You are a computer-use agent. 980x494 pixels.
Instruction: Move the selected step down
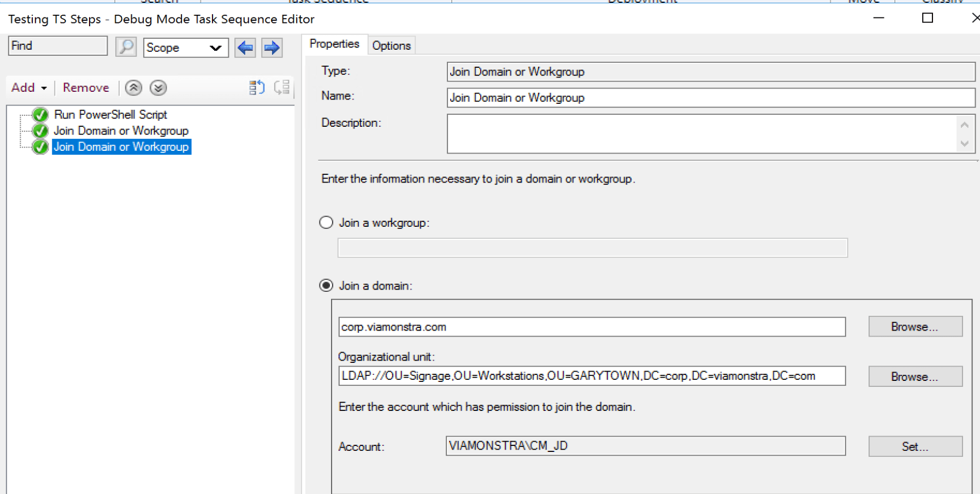[158, 87]
